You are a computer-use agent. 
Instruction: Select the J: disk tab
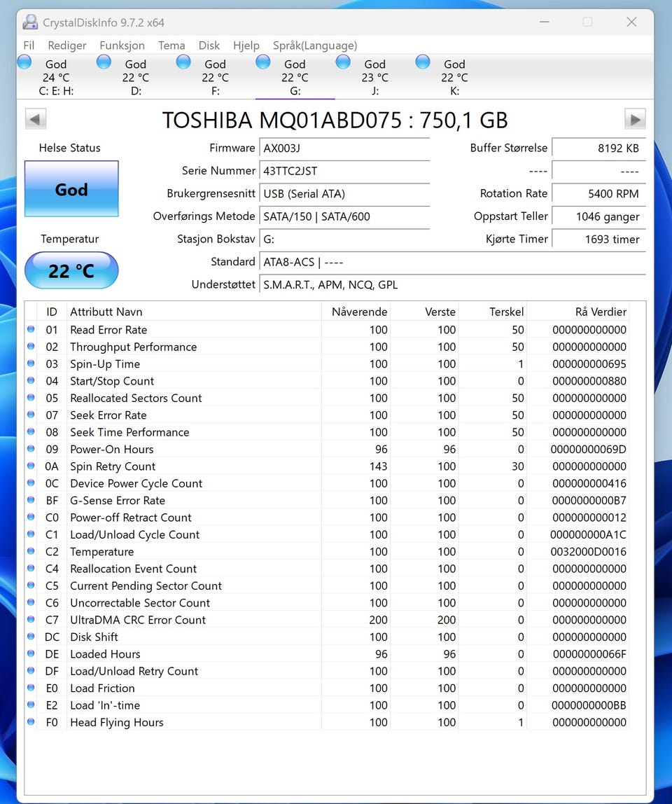click(x=374, y=77)
